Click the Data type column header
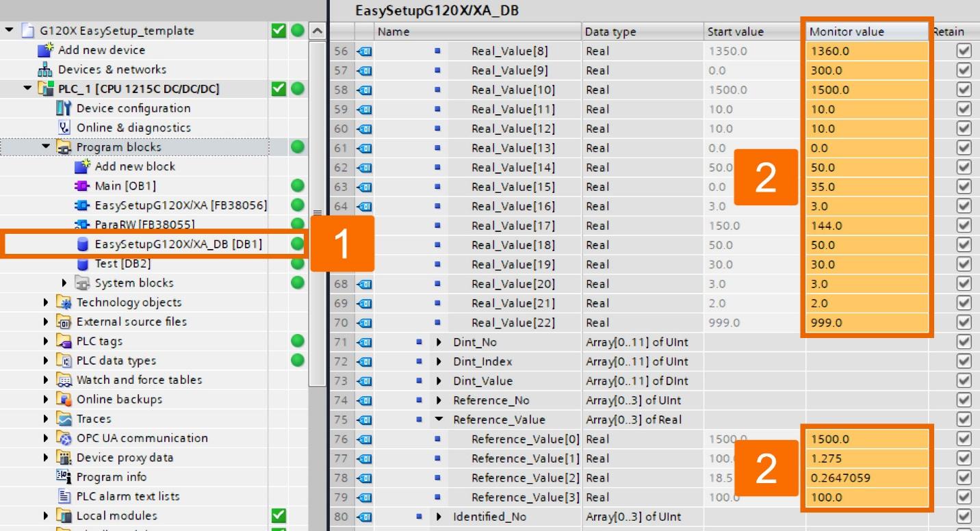Image resolution: width=980 pixels, height=531 pixels. [643, 31]
